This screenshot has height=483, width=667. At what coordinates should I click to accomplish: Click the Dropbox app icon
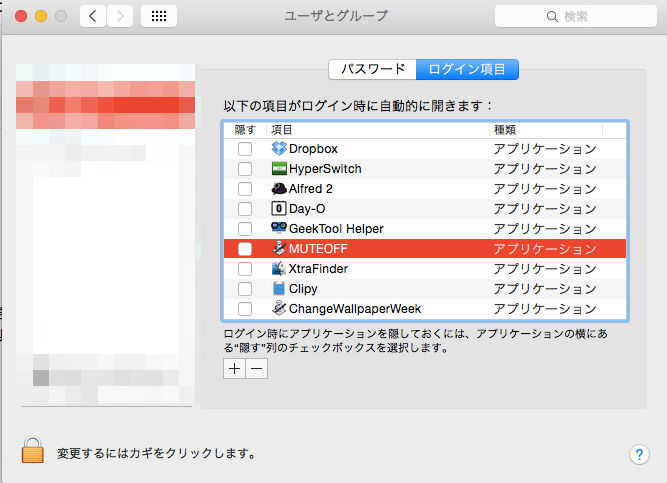279,149
